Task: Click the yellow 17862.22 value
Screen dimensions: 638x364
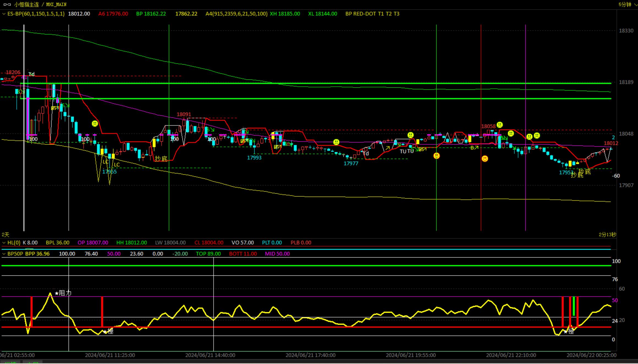Action: tap(186, 14)
